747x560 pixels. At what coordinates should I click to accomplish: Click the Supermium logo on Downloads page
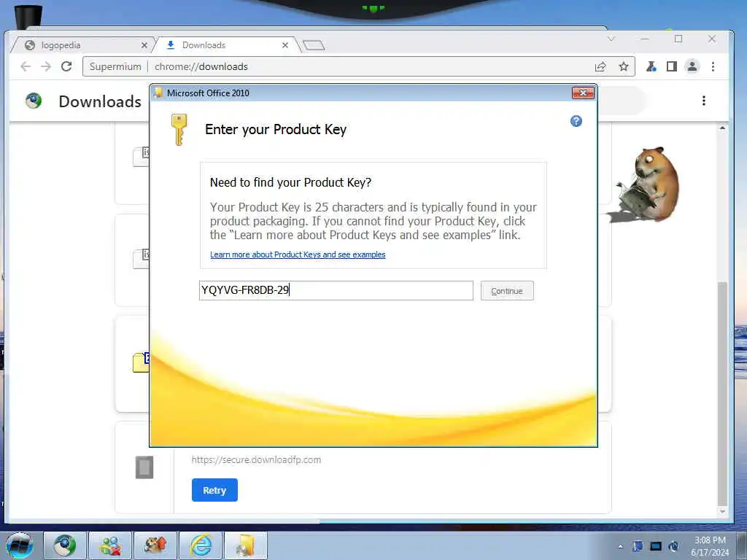(x=34, y=101)
